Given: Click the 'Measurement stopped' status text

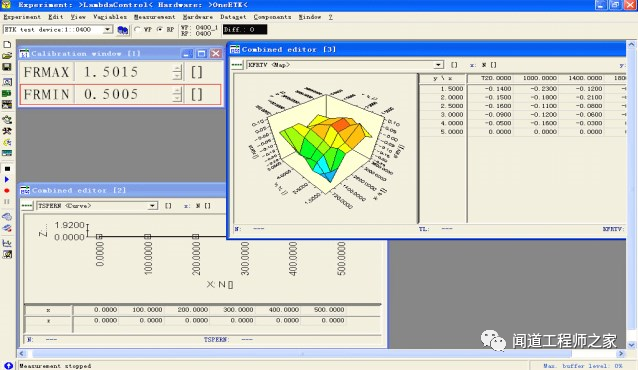Looking at the screenshot, I should (x=55, y=366).
